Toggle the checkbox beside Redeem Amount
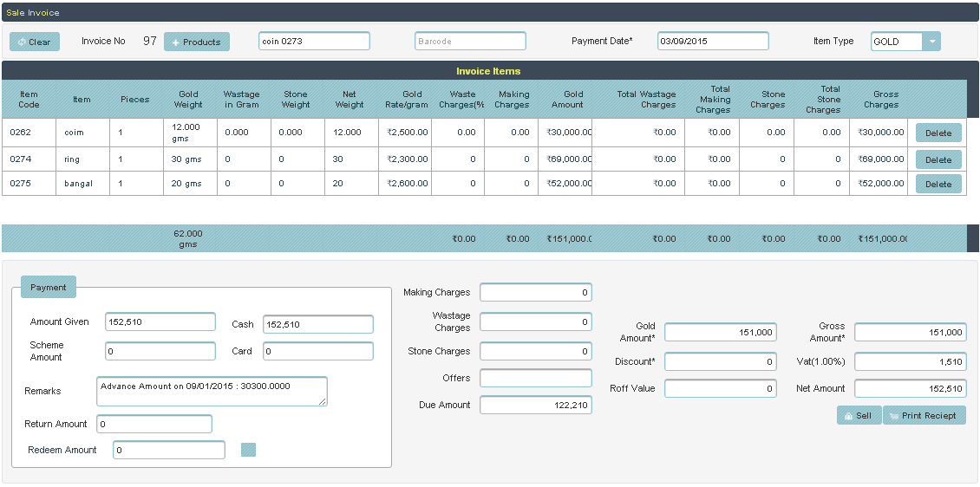 point(248,450)
